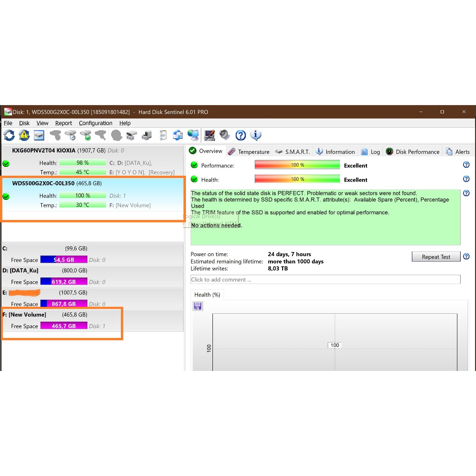Click the globe and monitor network toolbar icon
This screenshot has height=476, width=476.
tap(193, 135)
